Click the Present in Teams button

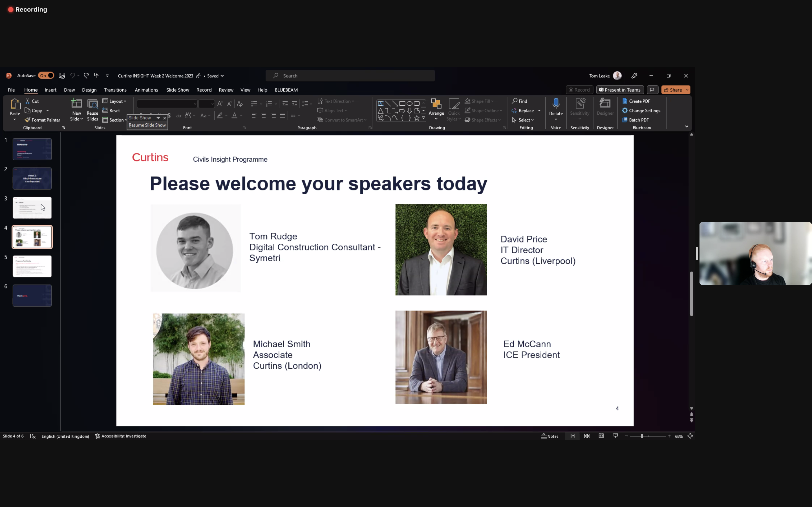pyautogui.click(x=620, y=90)
